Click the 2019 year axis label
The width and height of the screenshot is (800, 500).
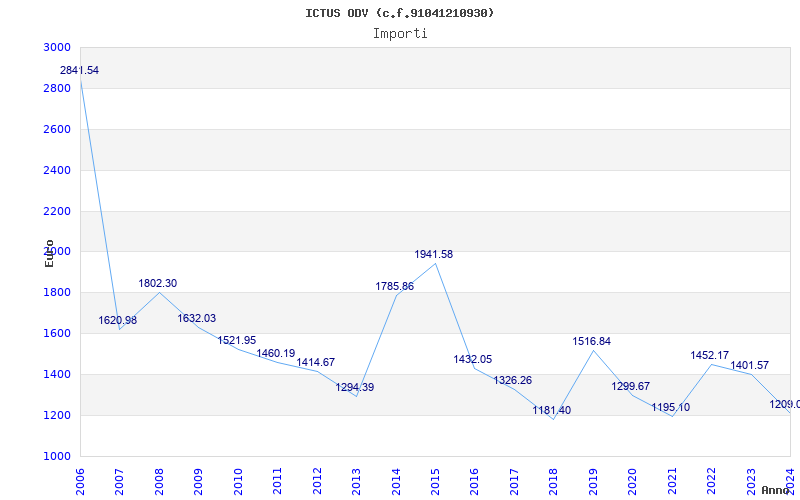(x=595, y=479)
